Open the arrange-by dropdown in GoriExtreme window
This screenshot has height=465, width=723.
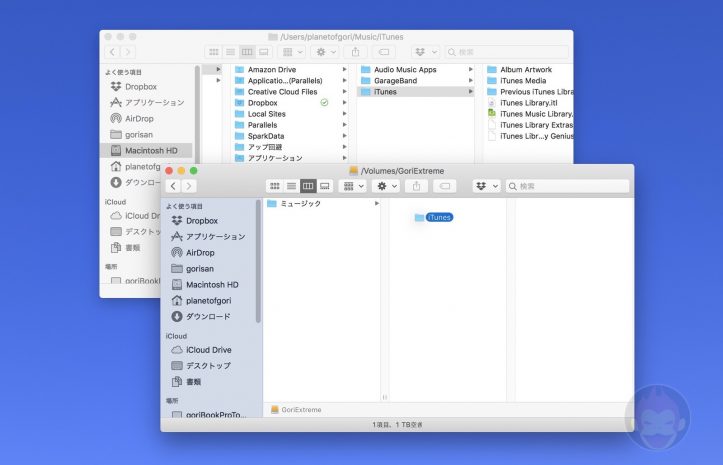point(353,187)
